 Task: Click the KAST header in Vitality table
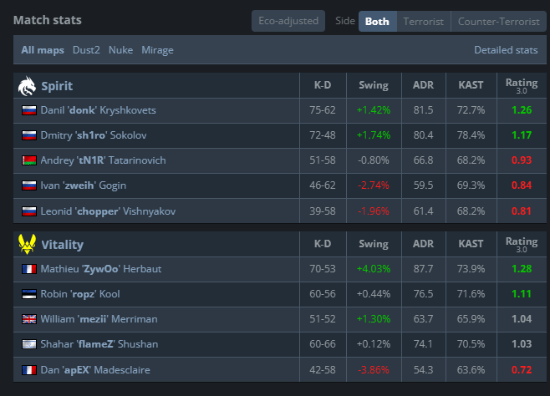pos(471,244)
